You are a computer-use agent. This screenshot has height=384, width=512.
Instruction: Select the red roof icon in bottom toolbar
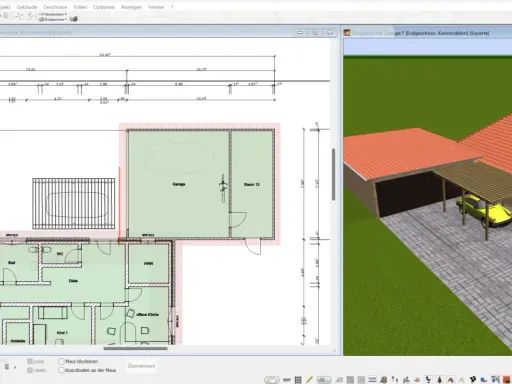coord(451,380)
